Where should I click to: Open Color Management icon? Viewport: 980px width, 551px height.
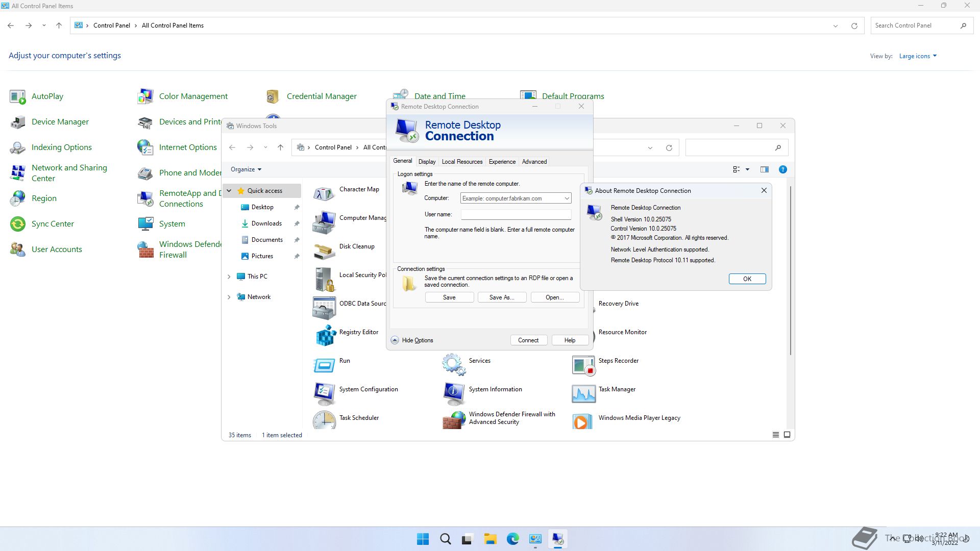click(x=145, y=96)
